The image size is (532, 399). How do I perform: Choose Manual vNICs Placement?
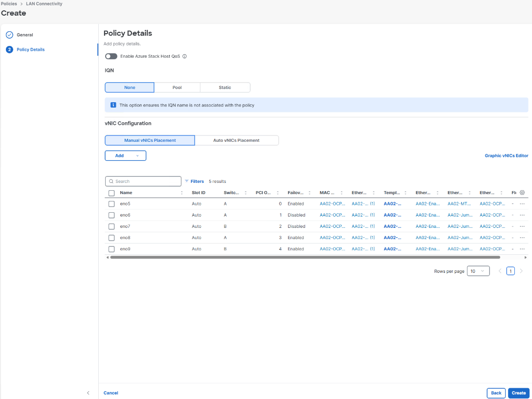click(x=150, y=140)
